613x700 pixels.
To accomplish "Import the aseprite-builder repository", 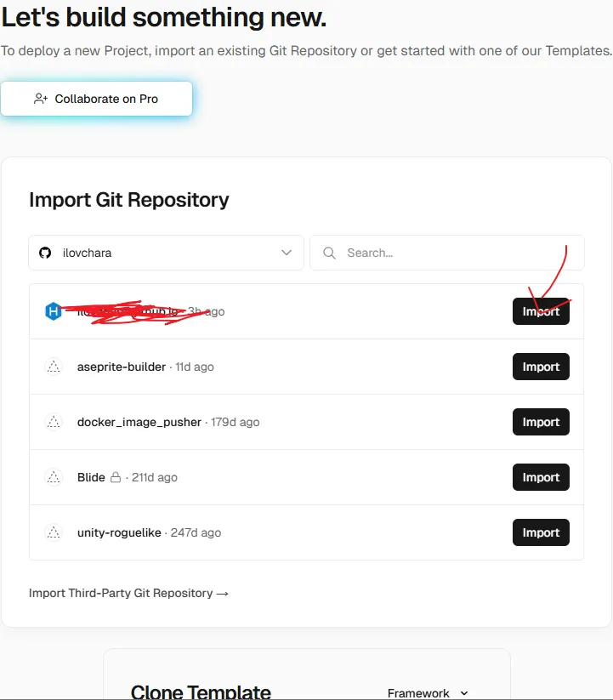I will pos(541,367).
